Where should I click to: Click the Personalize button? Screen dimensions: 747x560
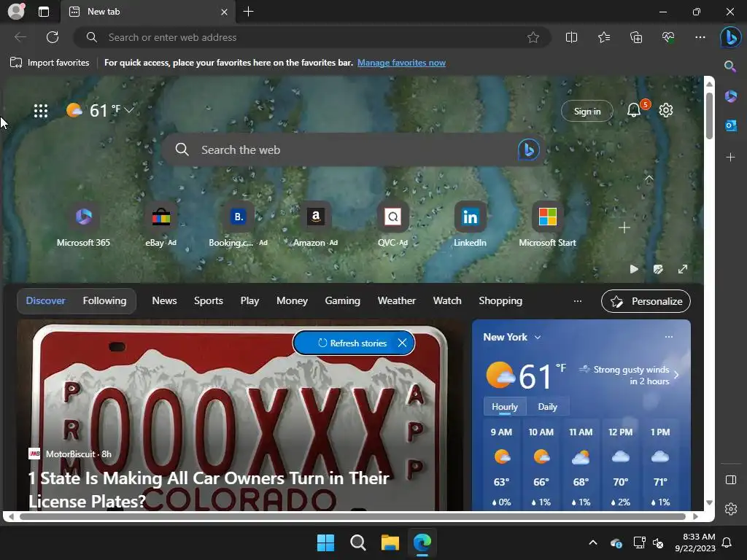[646, 301]
